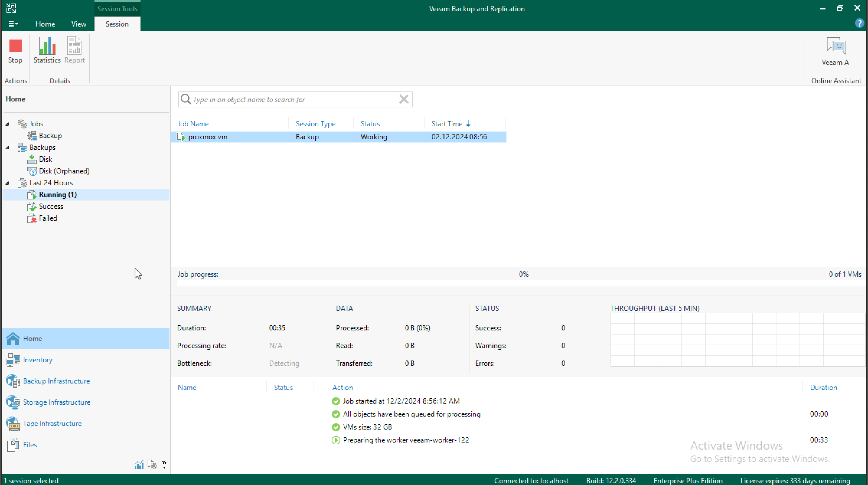
Task: Select the Backup Infrastructure view
Action: pyautogui.click(x=56, y=381)
